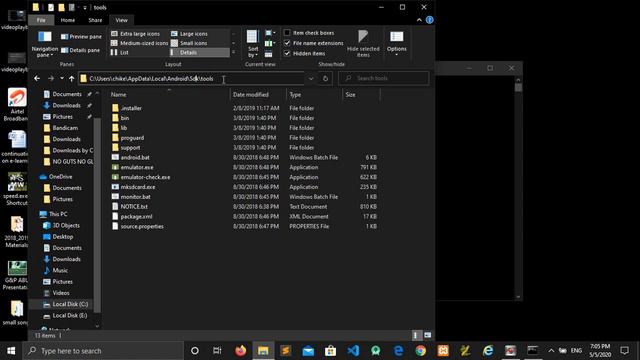This screenshot has height=360, width=640.
Task: Expand address bar history dropdown
Action: point(311,78)
